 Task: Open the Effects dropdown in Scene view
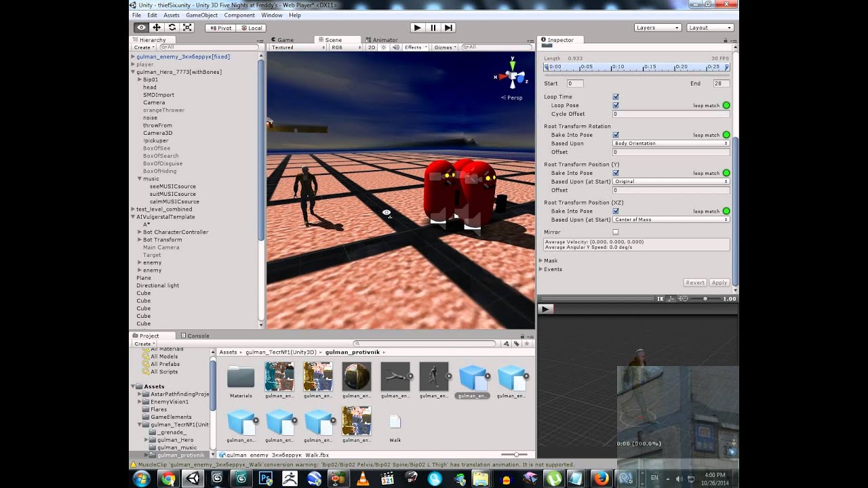coord(416,47)
